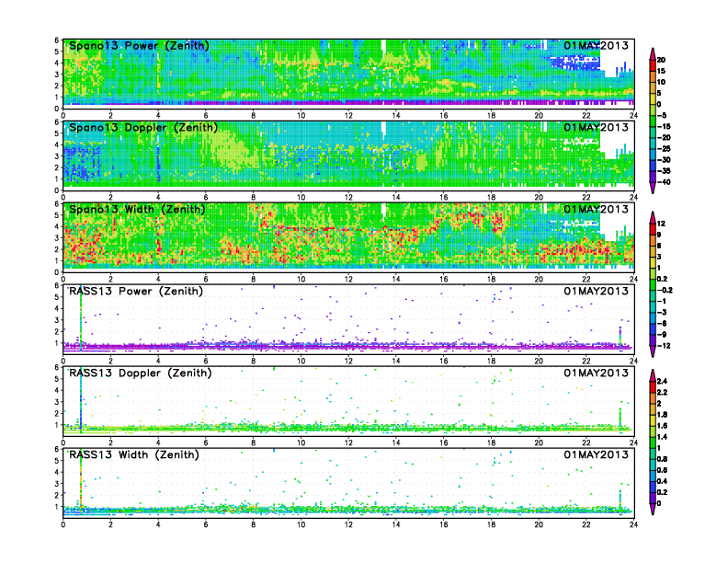The width and height of the screenshot is (728, 563).
Task: Click hour tick '12' below Spano13 Power plot
Action: click(348, 116)
